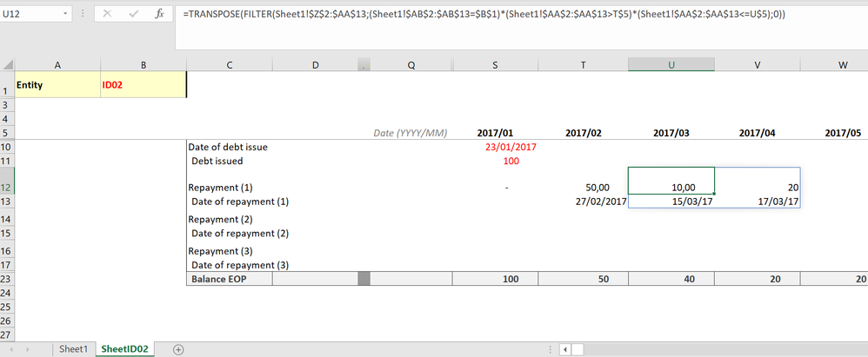Click previous sheet navigation arrow
Screen dimensions: 868x357
tap(11, 349)
